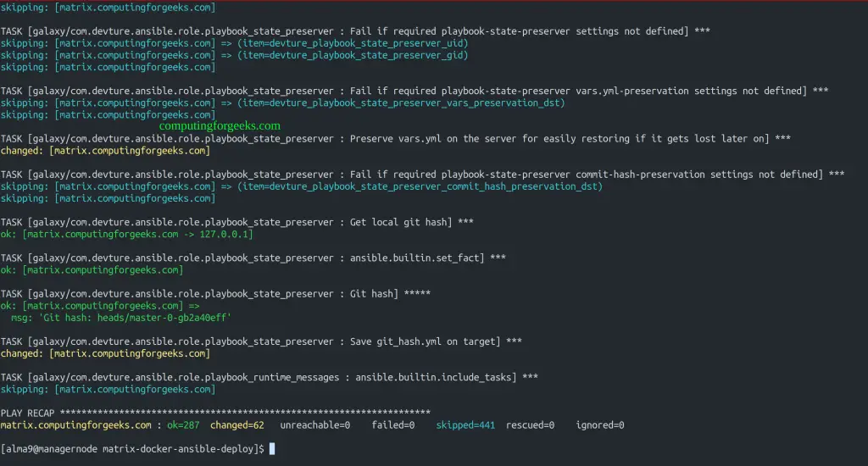Image resolution: width=868 pixels, height=466 pixels.
Task: Click the devture_playbook_state_preserver_gid item line
Action: click(234, 55)
